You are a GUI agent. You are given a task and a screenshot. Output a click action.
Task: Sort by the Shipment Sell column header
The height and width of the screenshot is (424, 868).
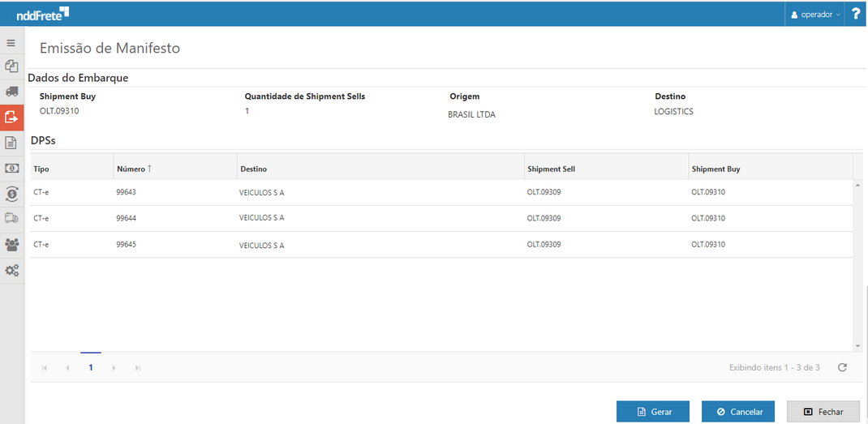tap(551, 169)
